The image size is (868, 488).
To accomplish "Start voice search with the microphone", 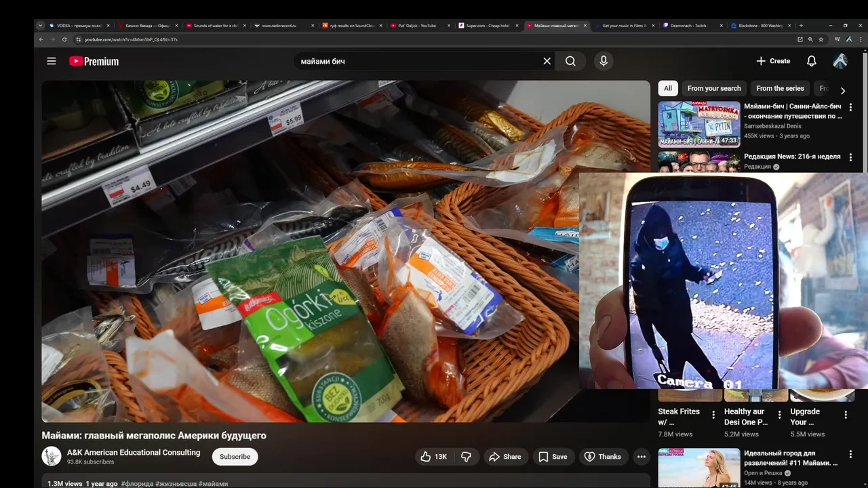I will pyautogui.click(x=604, y=61).
